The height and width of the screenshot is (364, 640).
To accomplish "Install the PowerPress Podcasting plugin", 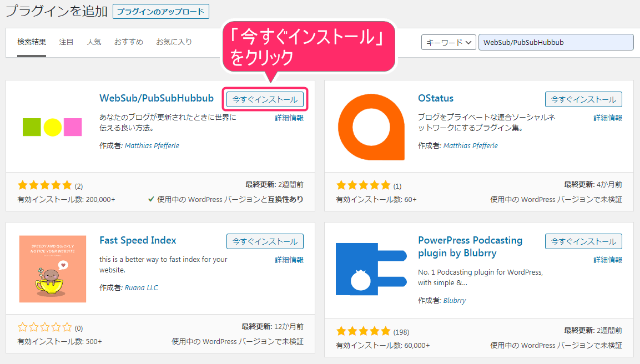I will tap(583, 241).
